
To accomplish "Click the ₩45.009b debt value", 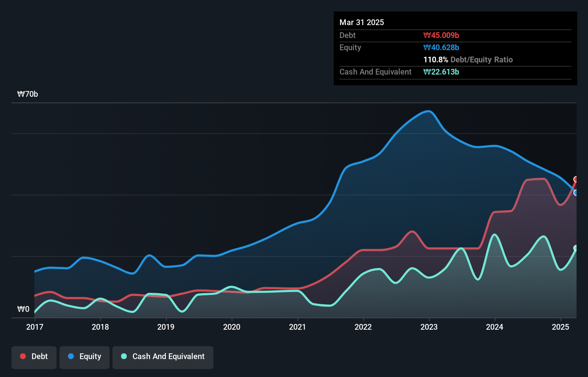I will pyautogui.click(x=441, y=35).
